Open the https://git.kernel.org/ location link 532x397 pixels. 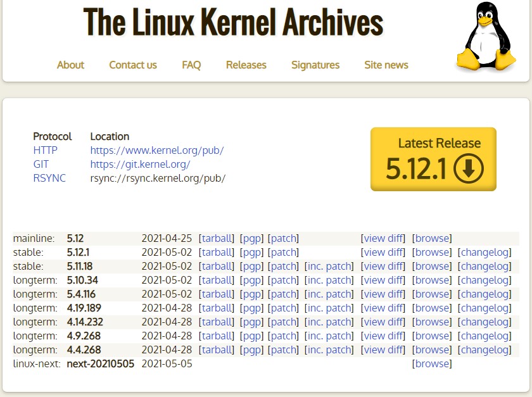click(140, 164)
